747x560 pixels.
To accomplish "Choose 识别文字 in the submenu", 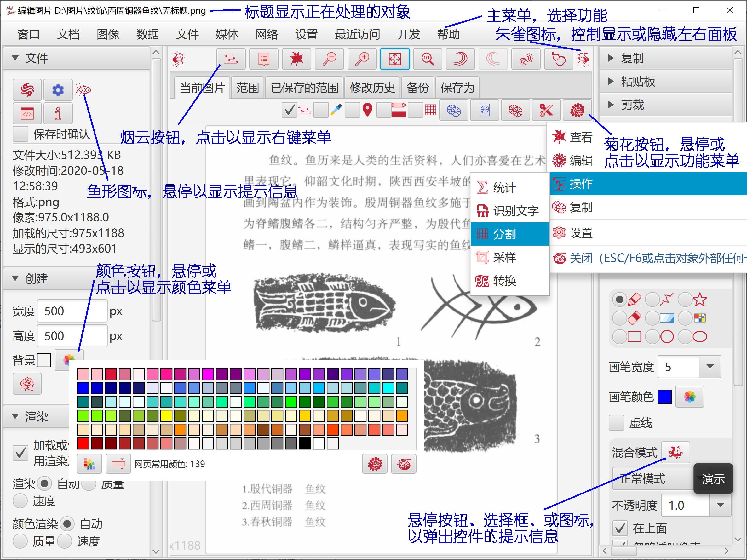I will pos(509,211).
